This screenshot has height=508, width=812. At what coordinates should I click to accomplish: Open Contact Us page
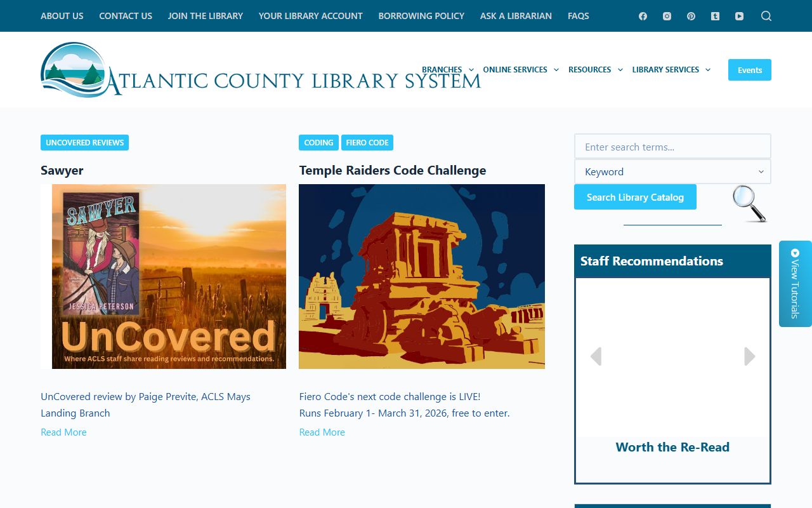pyautogui.click(x=126, y=16)
